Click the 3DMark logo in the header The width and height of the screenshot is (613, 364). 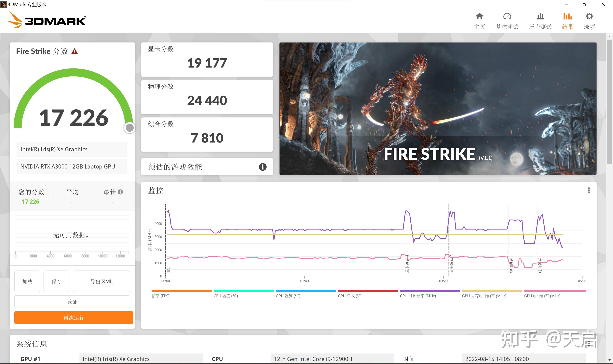click(x=47, y=21)
